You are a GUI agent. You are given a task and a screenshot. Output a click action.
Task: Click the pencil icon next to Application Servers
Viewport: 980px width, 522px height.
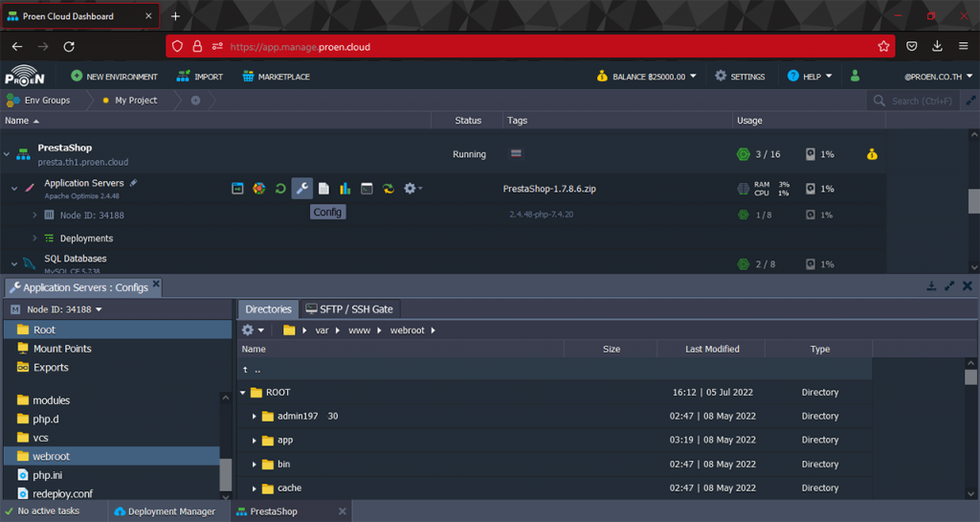133,183
